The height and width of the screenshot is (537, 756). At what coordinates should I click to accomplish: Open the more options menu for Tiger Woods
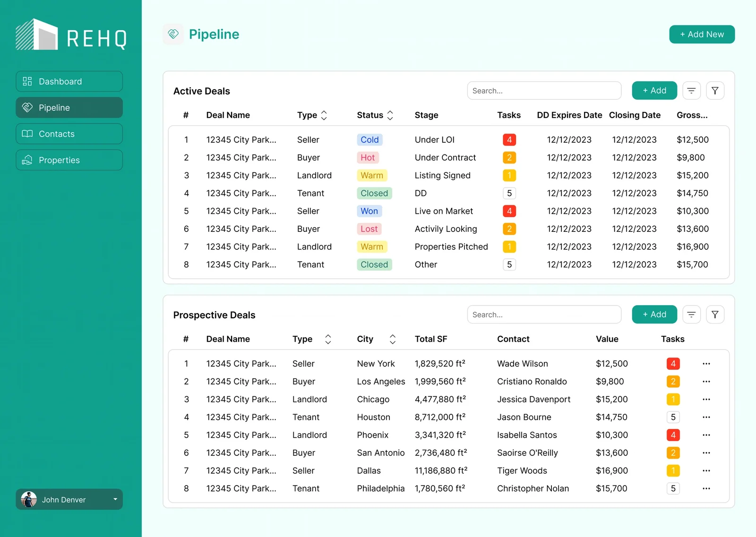[x=706, y=471]
